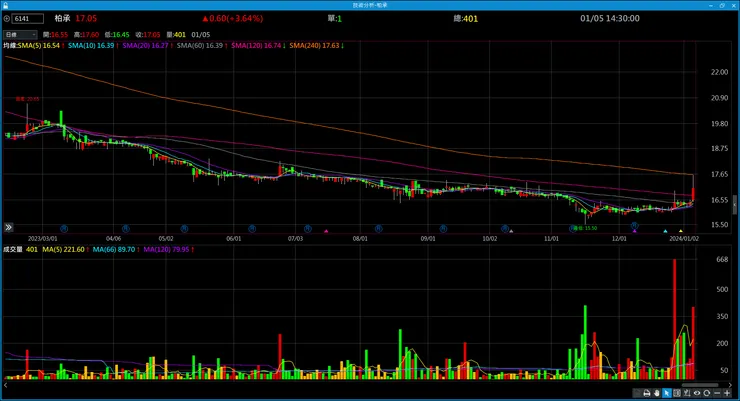Click the event marker after 06/01
This screenshot has height=401, width=740.
click(252, 229)
